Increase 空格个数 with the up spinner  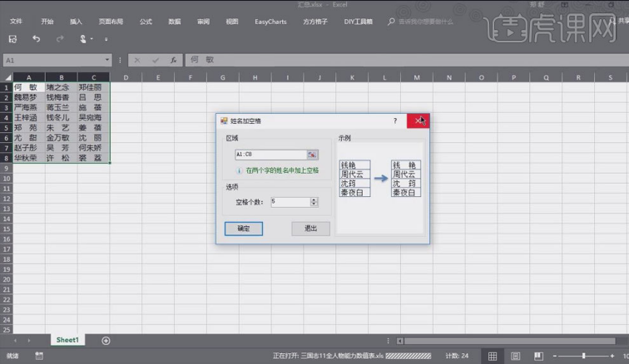point(314,199)
